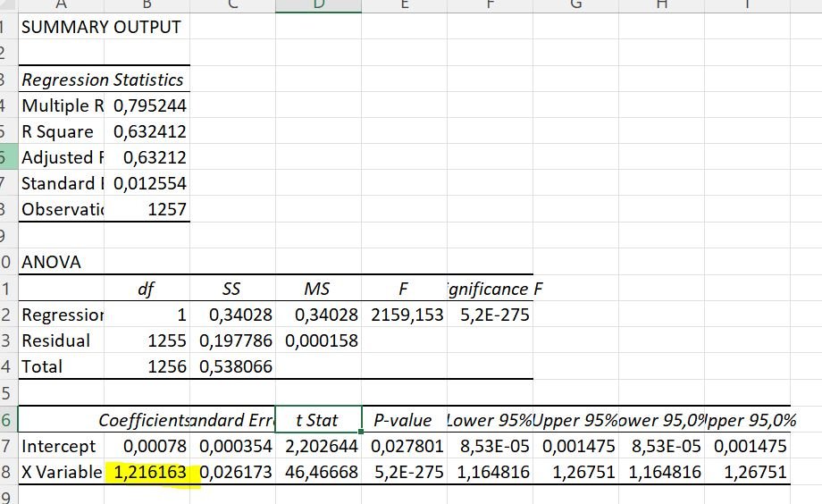Select the X Variable standard error 0,026173

236,472
